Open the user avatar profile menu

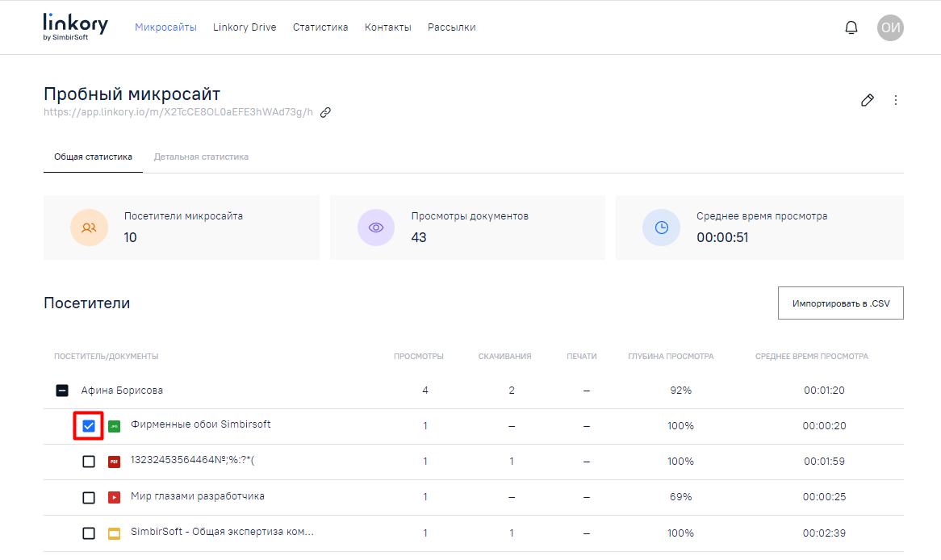[x=890, y=27]
